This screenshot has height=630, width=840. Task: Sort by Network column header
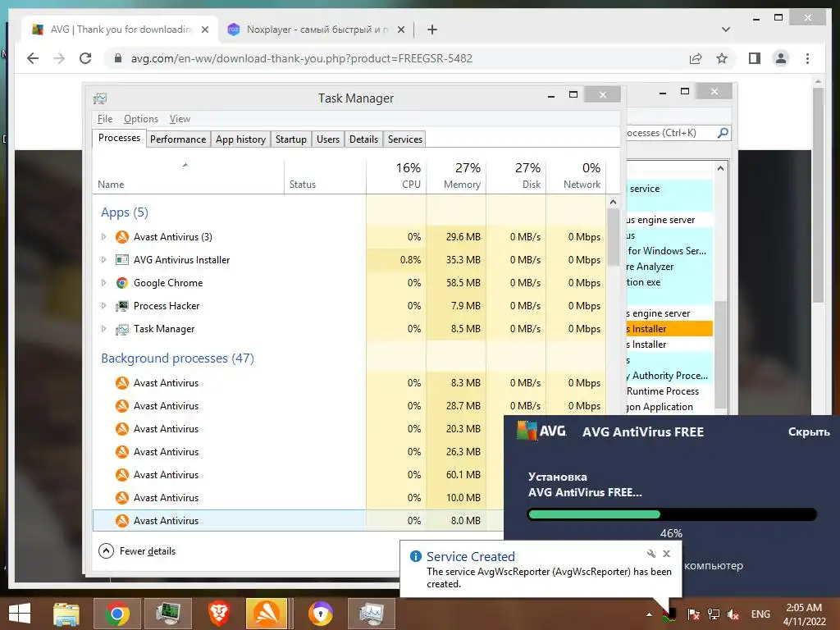577,176
